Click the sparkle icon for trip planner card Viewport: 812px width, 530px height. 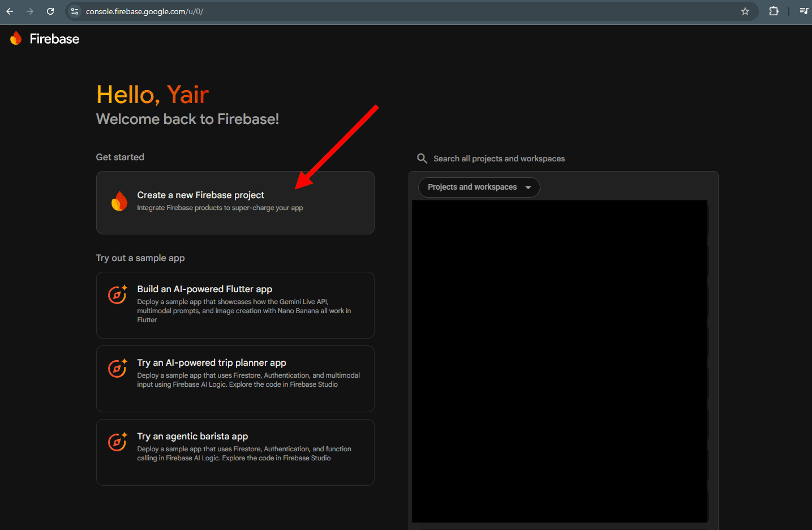[x=118, y=368]
